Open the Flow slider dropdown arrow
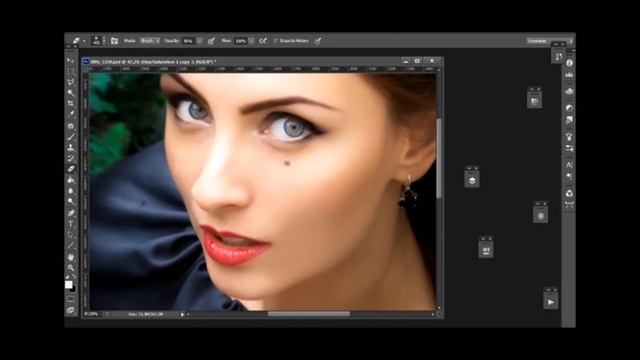This screenshot has height=360, width=640. [252, 41]
